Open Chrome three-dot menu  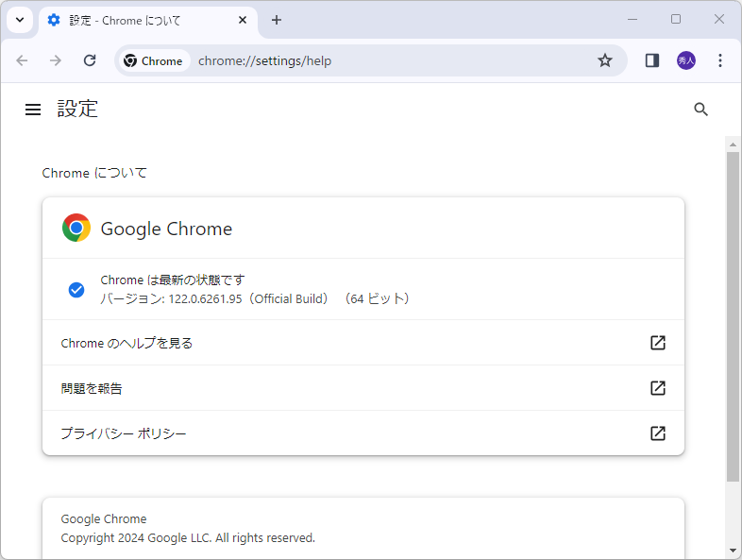pos(719,60)
